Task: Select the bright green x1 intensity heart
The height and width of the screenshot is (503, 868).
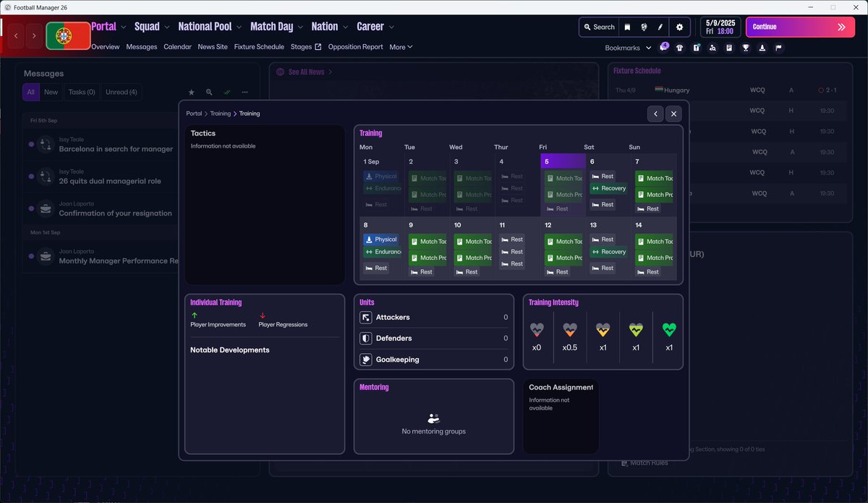Action: 669,330
